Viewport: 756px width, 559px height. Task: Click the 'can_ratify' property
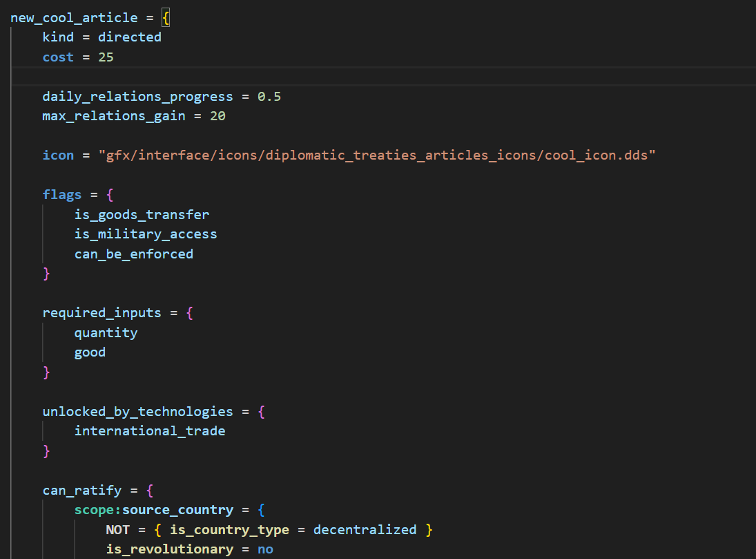[x=82, y=491]
